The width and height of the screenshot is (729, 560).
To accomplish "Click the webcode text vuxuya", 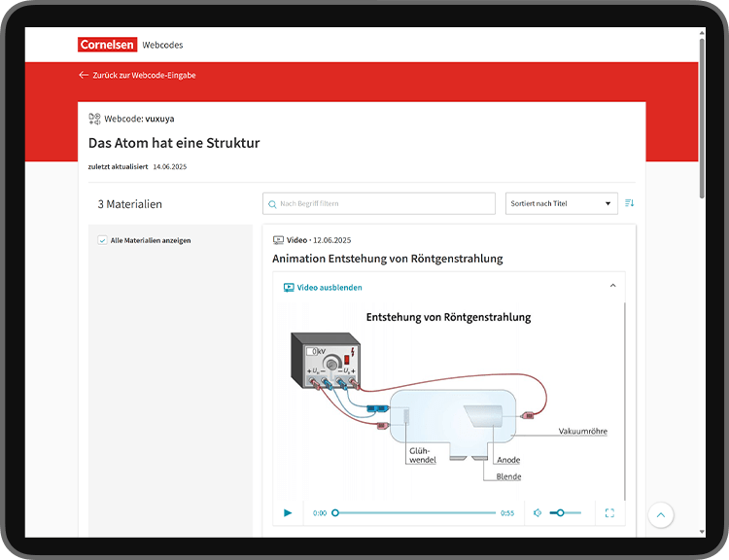I will click(x=159, y=119).
